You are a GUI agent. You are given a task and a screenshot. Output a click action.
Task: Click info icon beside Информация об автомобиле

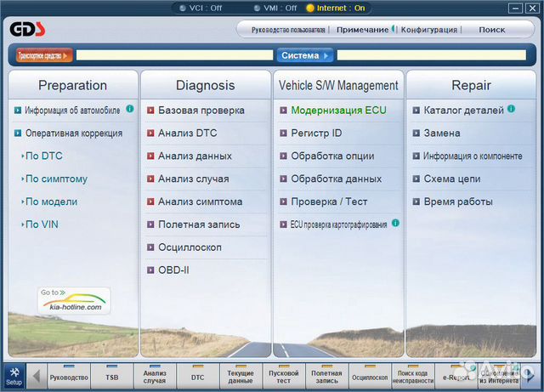(x=130, y=109)
